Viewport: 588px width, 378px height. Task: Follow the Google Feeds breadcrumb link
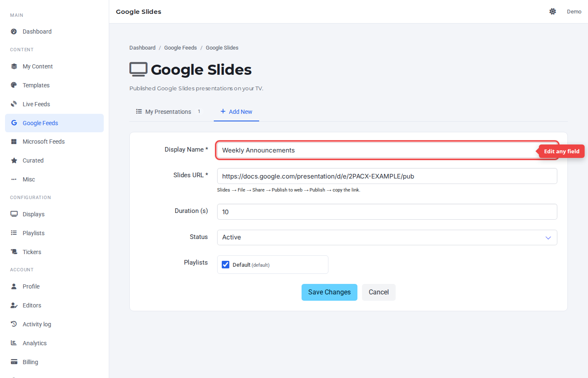[x=181, y=48]
